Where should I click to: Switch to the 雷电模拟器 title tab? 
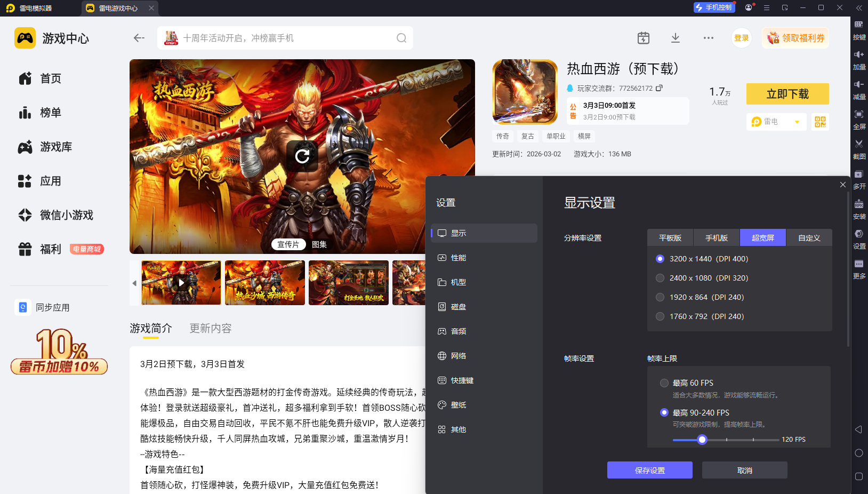click(x=30, y=8)
